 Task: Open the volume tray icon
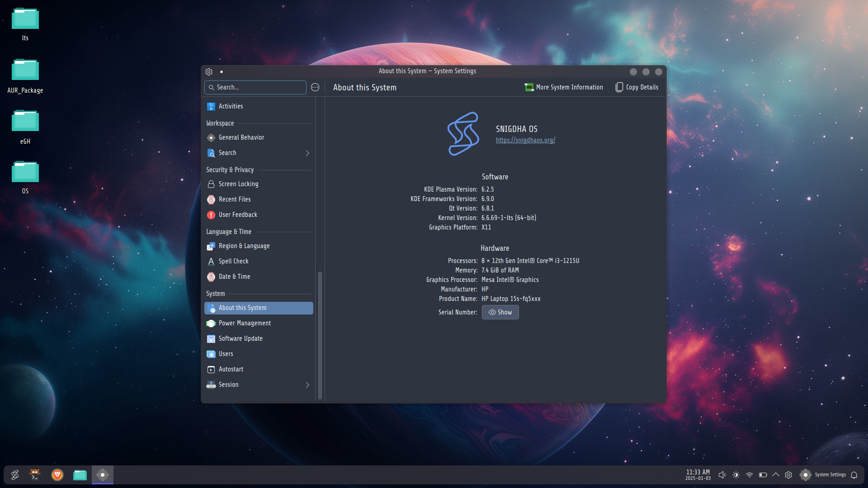click(x=722, y=475)
